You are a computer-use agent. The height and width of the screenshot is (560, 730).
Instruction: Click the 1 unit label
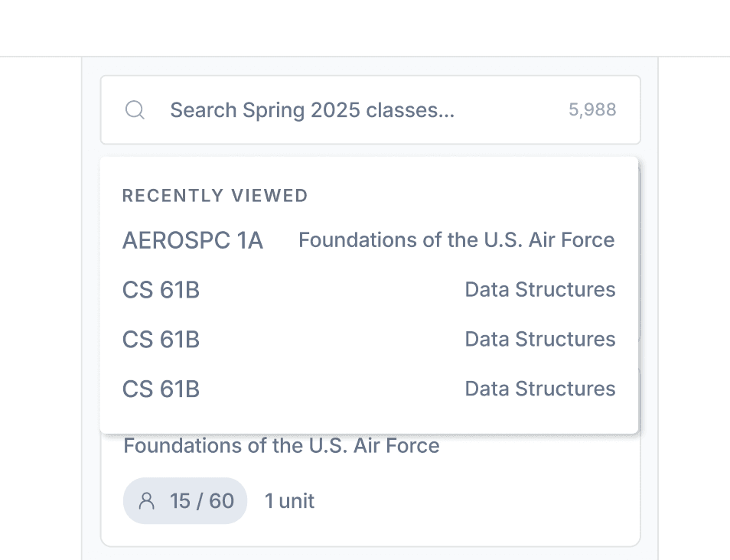point(289,501)
